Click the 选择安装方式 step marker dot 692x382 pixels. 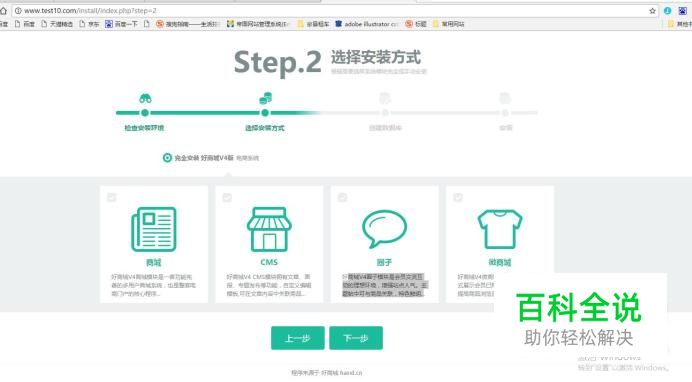point(265,113)
